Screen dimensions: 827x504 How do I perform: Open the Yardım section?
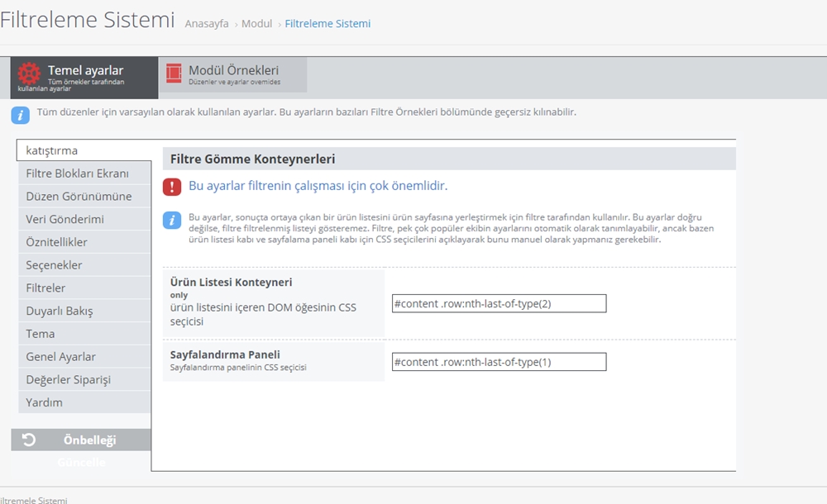coord(84,402)
